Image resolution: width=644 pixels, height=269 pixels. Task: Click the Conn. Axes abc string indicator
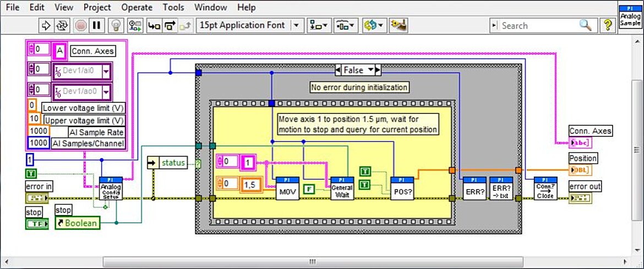(580, 142)
